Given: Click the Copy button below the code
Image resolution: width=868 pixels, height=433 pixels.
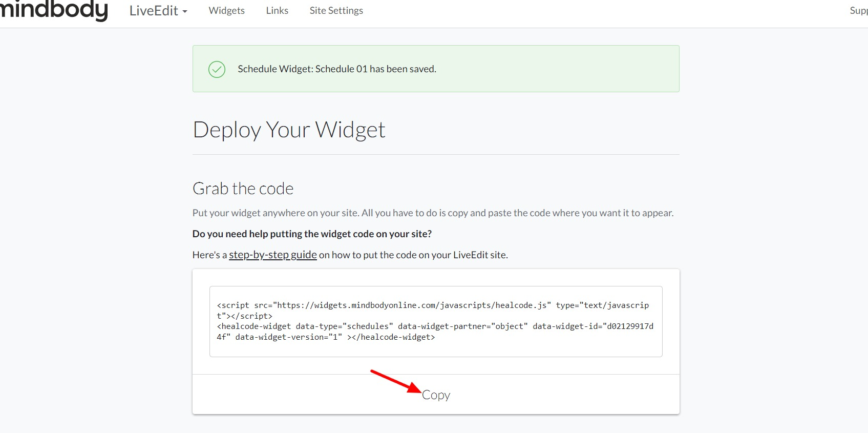Looking at the screenshot, I should pyautogui.click(x=436, y=395).
